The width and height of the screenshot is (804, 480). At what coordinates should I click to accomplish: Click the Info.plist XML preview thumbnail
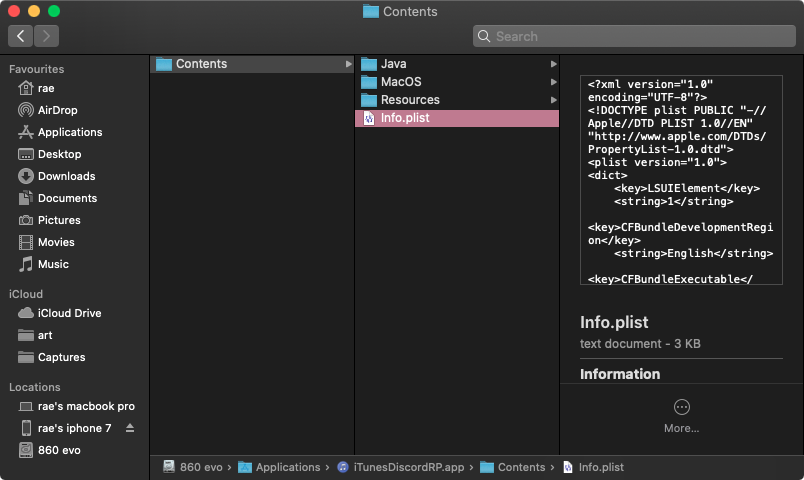click(x=681, y=180)
